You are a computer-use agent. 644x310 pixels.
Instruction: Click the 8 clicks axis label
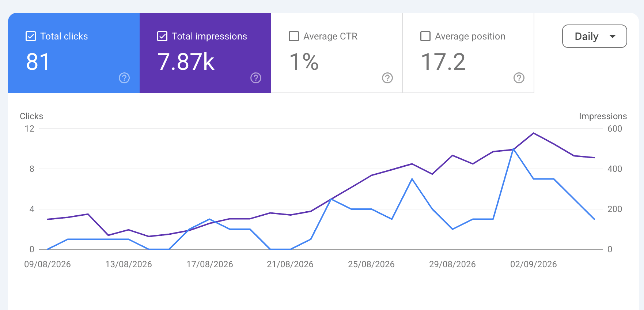pyautogui.click(x=32, y=169)
